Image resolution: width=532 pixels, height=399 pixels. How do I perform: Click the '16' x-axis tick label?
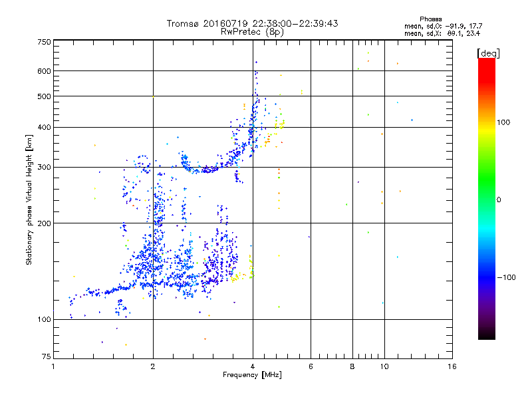[x=452, y=367]
